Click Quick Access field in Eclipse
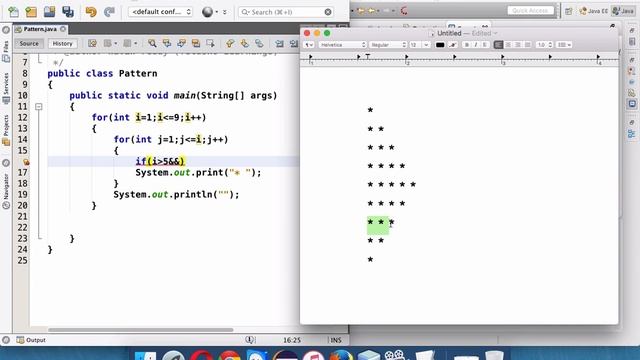640x360 pixels. tap(530, 11)
